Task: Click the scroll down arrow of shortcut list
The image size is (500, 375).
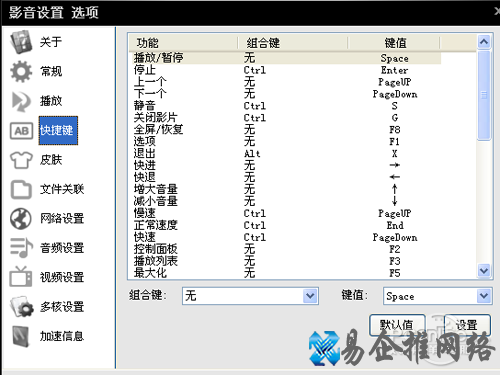Action: pos(484,270)
